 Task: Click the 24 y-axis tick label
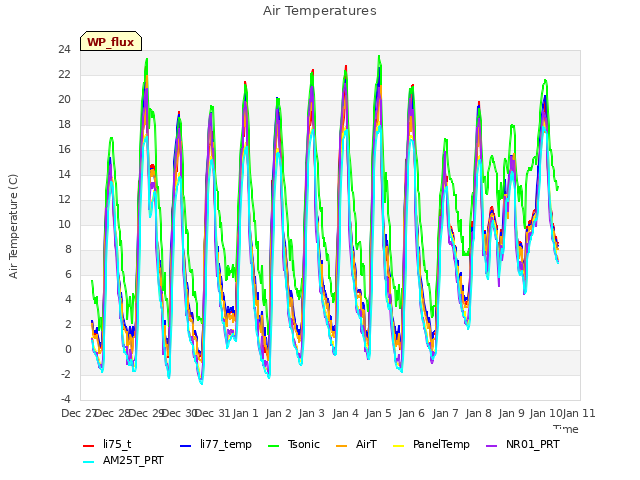click(x=64, y=50)
